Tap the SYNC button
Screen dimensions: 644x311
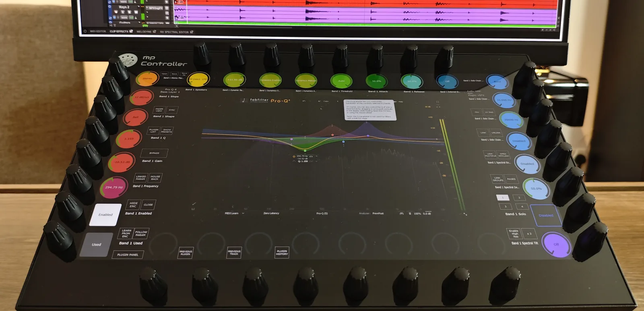[x=172, y=110]
